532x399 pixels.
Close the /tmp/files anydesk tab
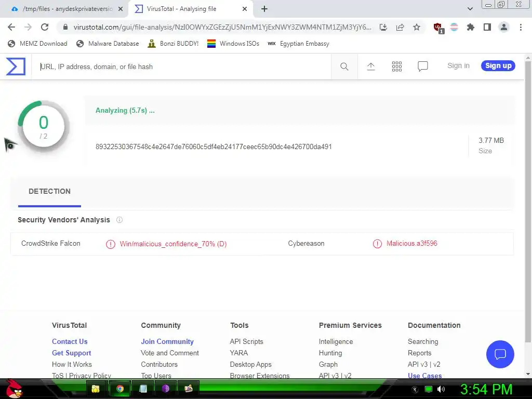click(x=121, y=9)
